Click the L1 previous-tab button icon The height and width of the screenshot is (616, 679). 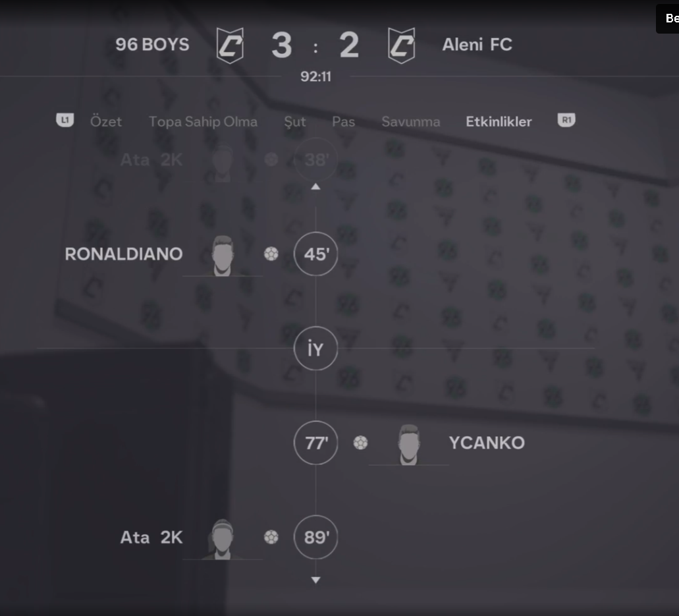click(65, 120)
